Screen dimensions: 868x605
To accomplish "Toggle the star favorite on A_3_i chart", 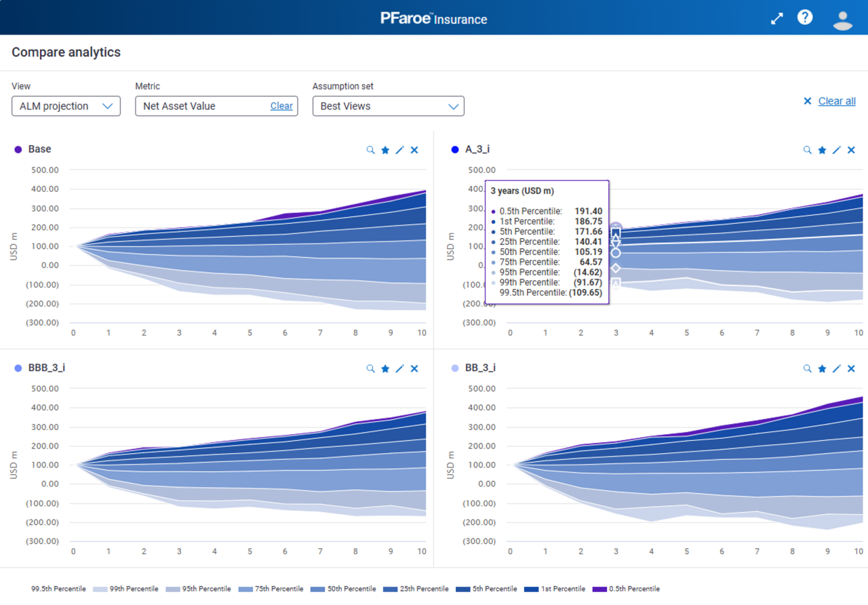I will [x=822, y=150].
